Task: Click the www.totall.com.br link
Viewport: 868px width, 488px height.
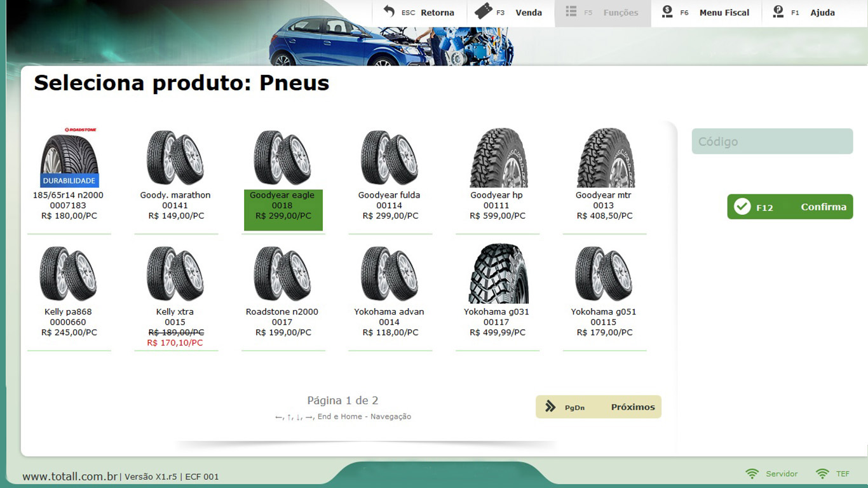Action: point(70,477)
